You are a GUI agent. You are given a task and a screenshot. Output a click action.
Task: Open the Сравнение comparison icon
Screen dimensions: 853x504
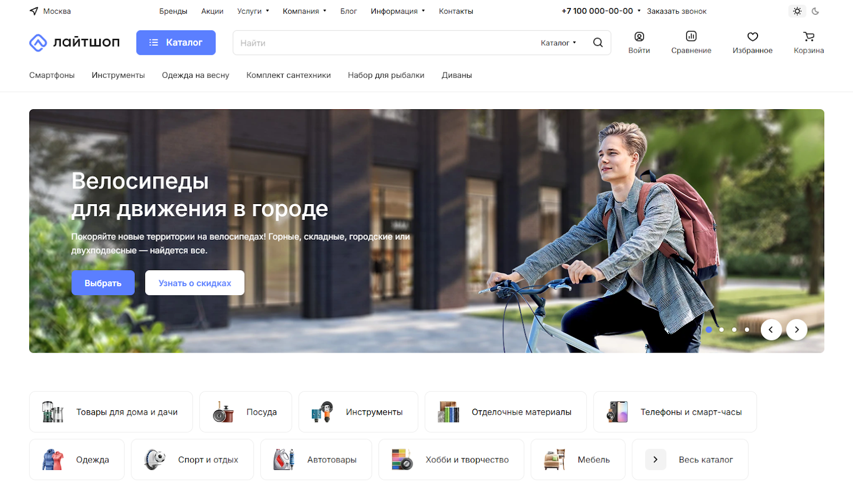click(691, 36)
